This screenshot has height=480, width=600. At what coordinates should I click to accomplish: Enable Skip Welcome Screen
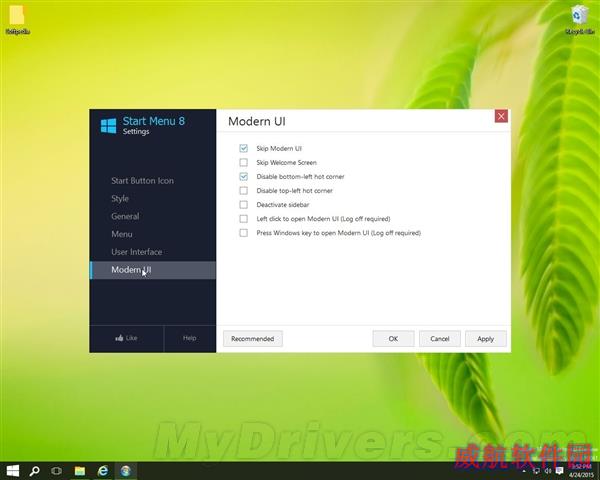click(243, 162)
